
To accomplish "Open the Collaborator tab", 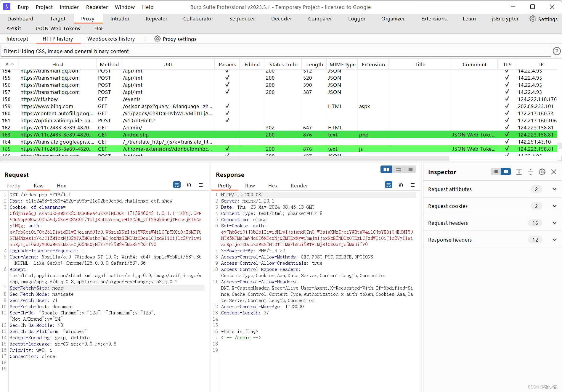I will coord(198,19).
